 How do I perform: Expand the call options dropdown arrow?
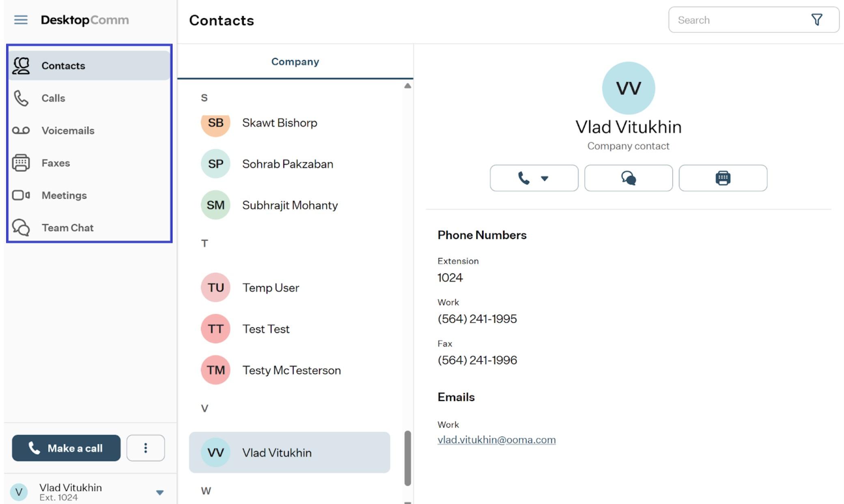pos(545,178)
